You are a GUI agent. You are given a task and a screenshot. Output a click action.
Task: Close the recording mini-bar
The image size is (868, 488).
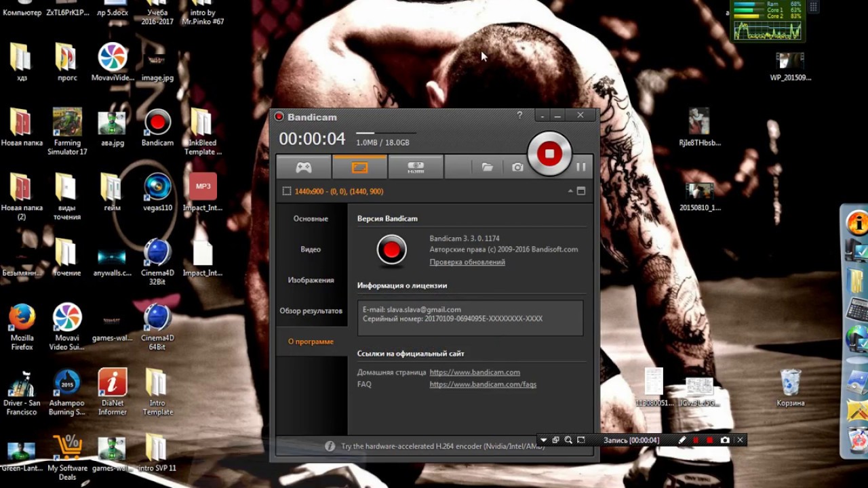click(740, 440)
